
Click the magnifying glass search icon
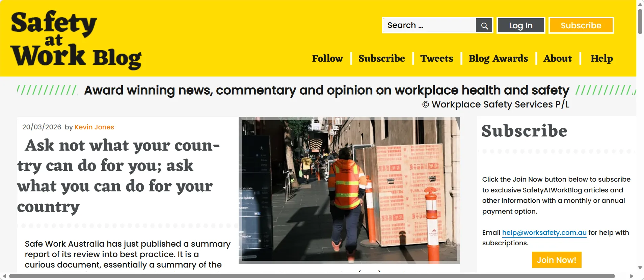point(484,26)
